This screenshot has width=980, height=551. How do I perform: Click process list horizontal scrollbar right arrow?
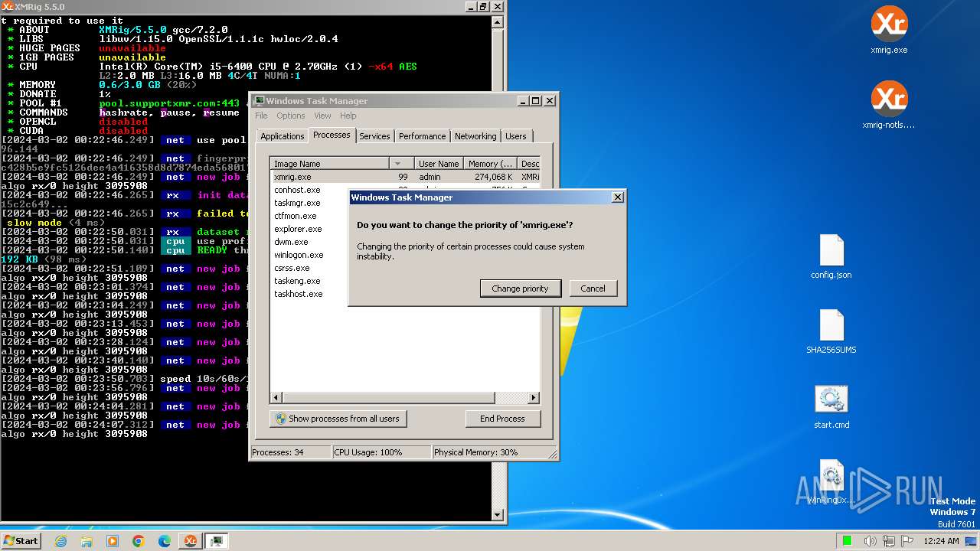point(534,398)
